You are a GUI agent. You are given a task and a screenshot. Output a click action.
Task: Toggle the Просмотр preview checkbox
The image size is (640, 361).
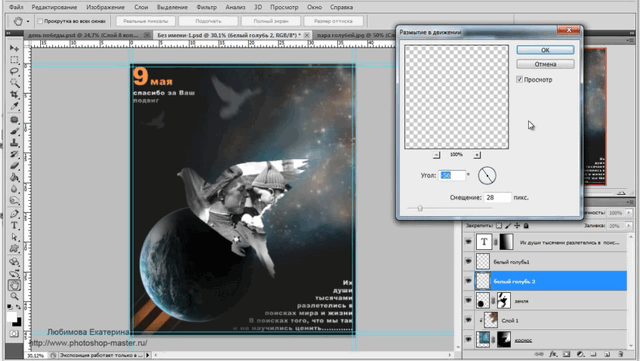click(x=519, y=79)
